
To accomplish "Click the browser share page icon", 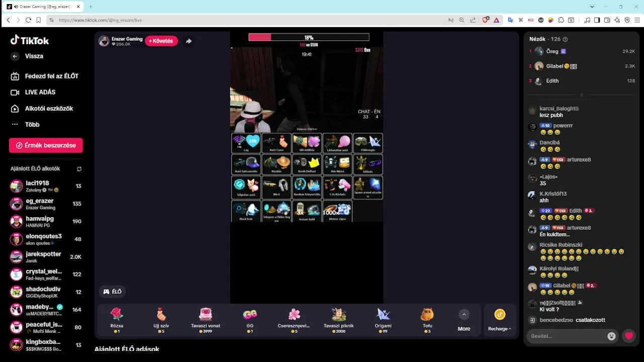I will click(x=473, y=20).
